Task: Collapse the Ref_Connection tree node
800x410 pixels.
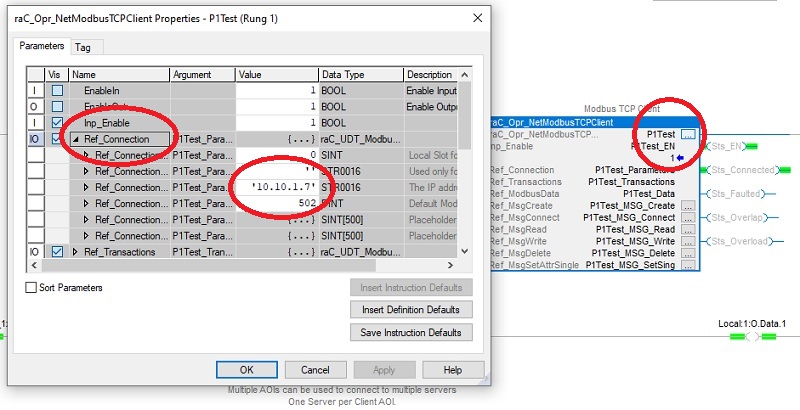Action: pos(76,139)
